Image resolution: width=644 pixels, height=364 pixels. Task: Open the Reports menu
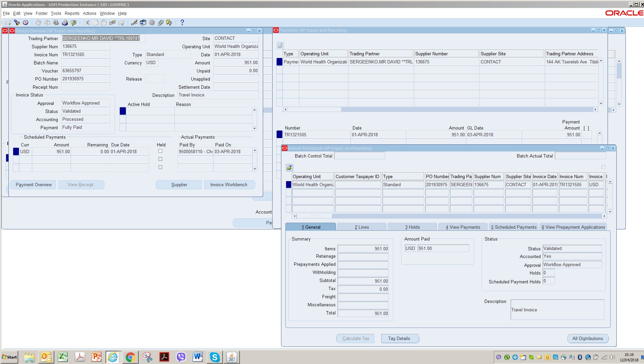pos(72,13)
